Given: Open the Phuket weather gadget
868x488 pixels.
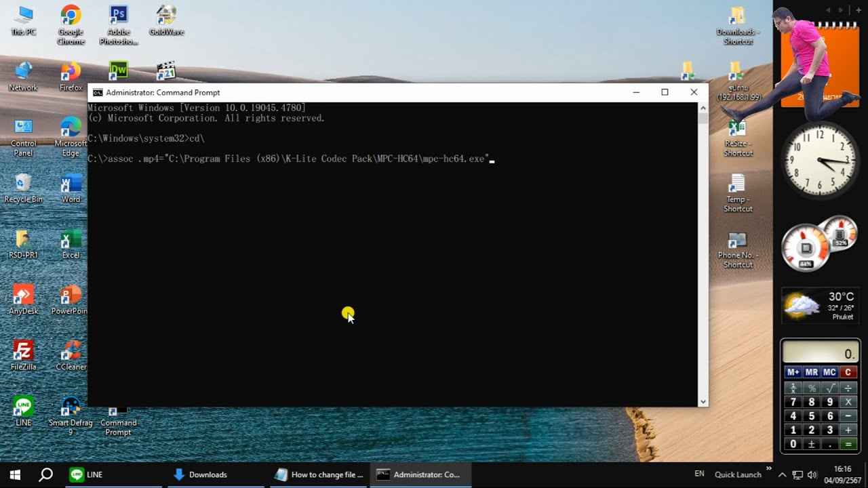Looking at the screenshot, I should (x=820, y=306).
